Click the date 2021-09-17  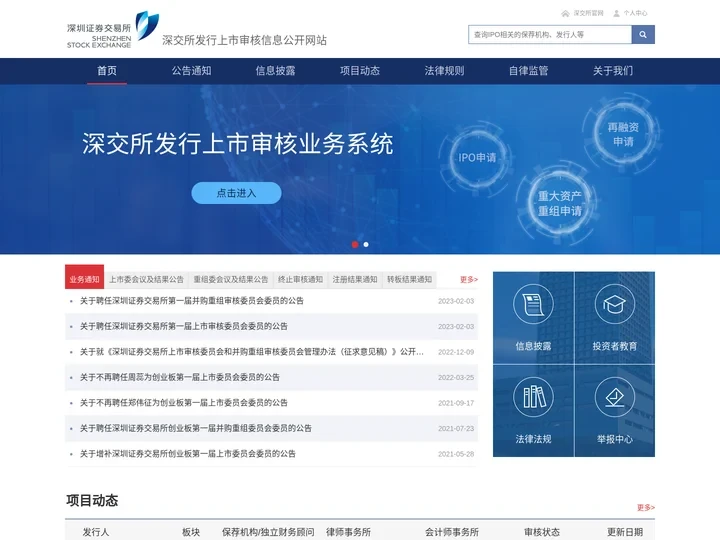click(x=456, y=403)
